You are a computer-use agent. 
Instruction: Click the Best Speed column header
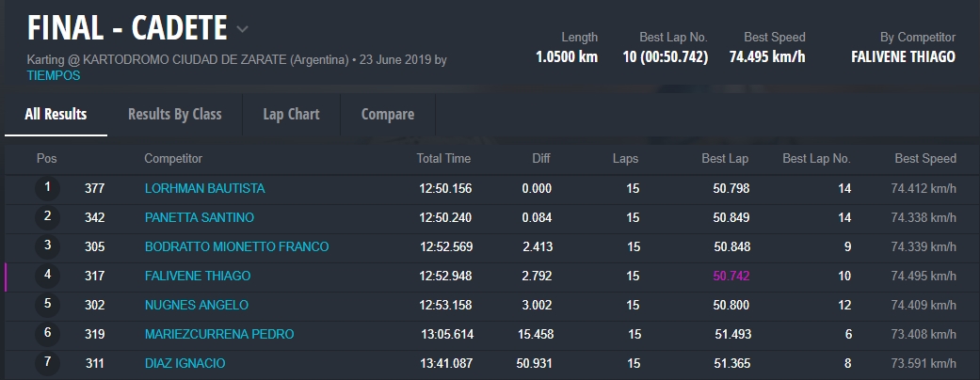coord(925,158)
